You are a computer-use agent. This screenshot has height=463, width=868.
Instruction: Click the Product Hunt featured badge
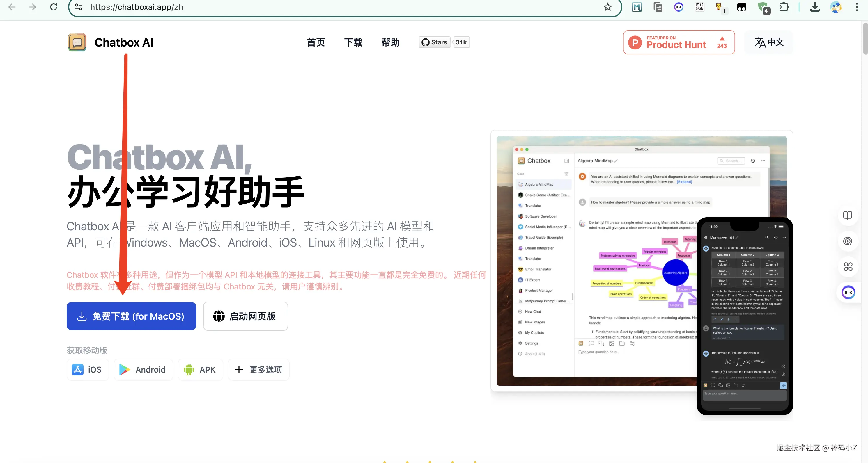click(x=679, y=42)
